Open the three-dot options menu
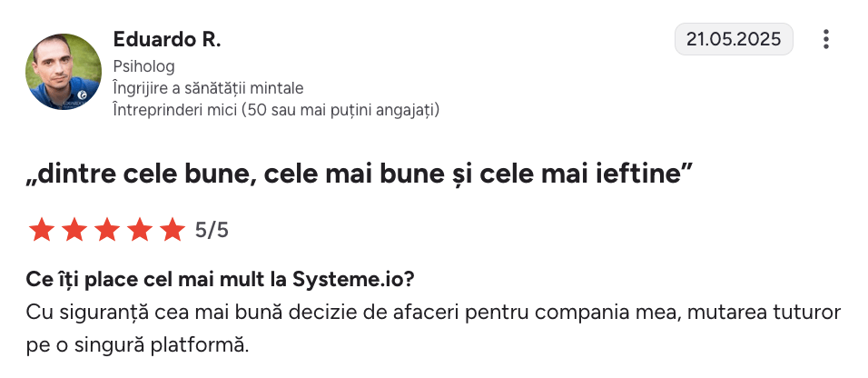This screenshot has height=378, width=868. [825, 40]
